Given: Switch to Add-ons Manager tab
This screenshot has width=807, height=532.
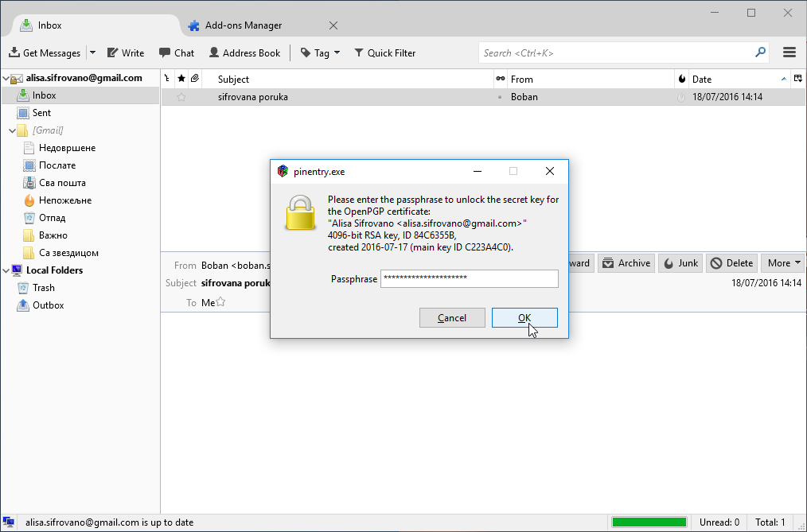Looking at the screenshot, I should pos(243,25).
